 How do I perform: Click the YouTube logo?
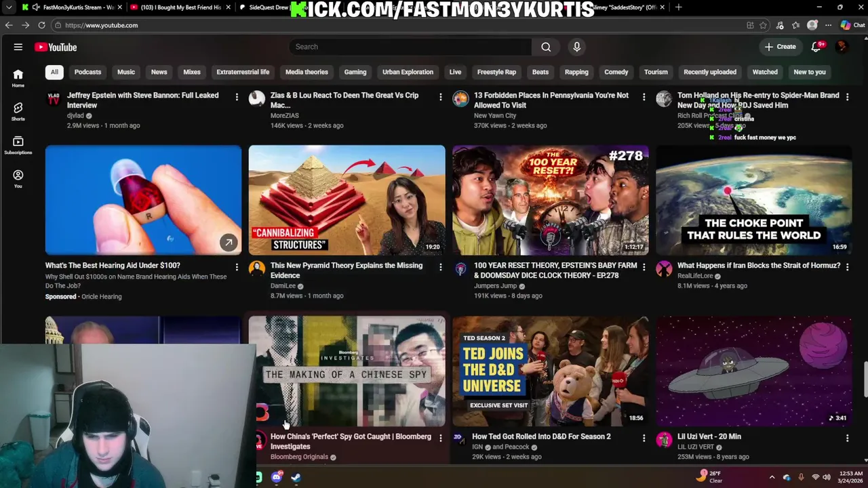coord(56,47)
